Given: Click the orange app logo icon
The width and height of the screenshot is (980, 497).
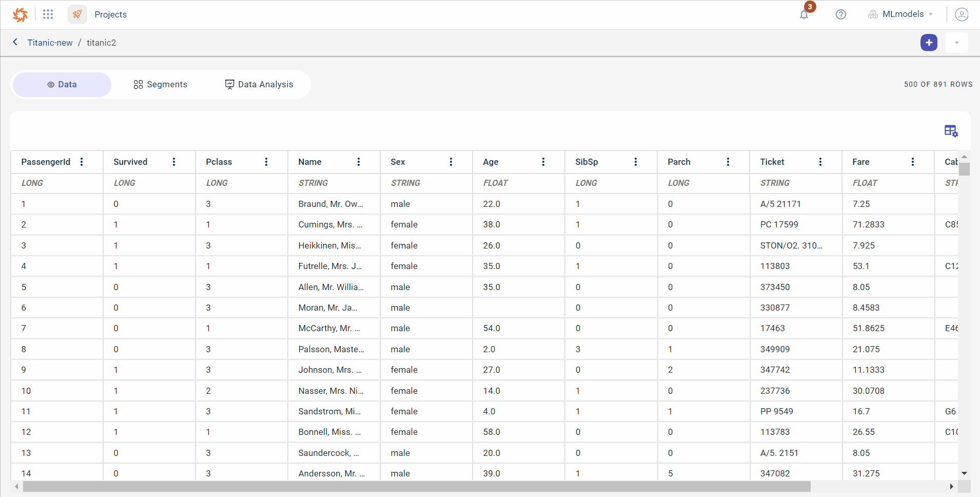Looking at the screenshot, I should point(20,15).
